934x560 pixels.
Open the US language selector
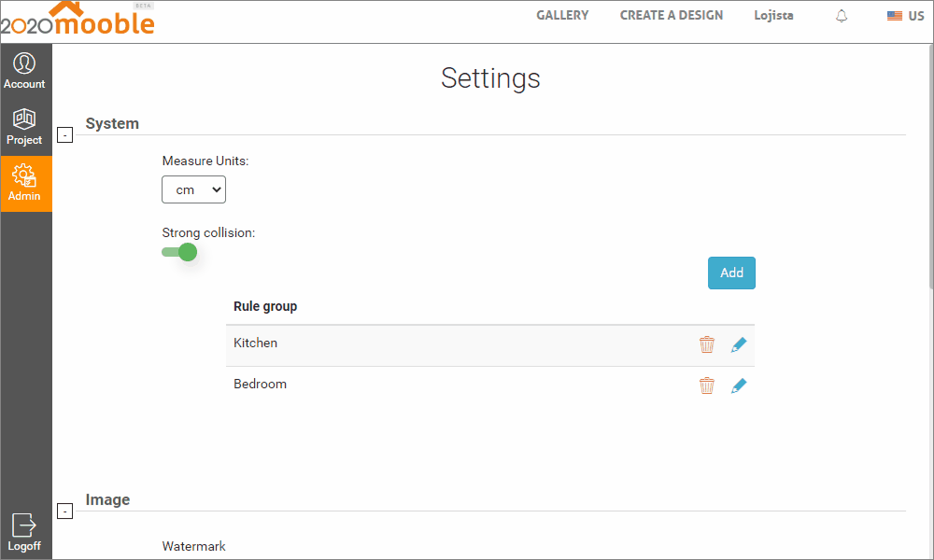pyautogui.click(x=905, y=16)
